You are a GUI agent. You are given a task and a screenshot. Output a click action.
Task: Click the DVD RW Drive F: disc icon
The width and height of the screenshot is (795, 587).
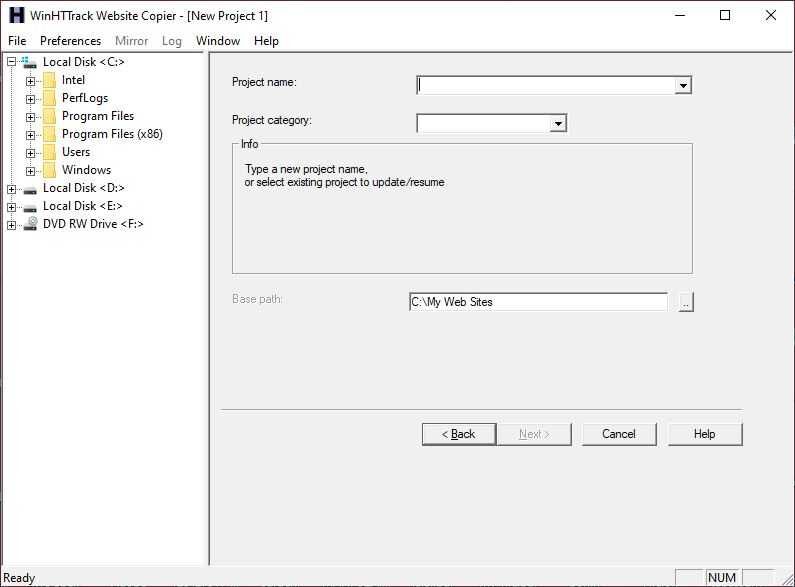click(30, 224)
